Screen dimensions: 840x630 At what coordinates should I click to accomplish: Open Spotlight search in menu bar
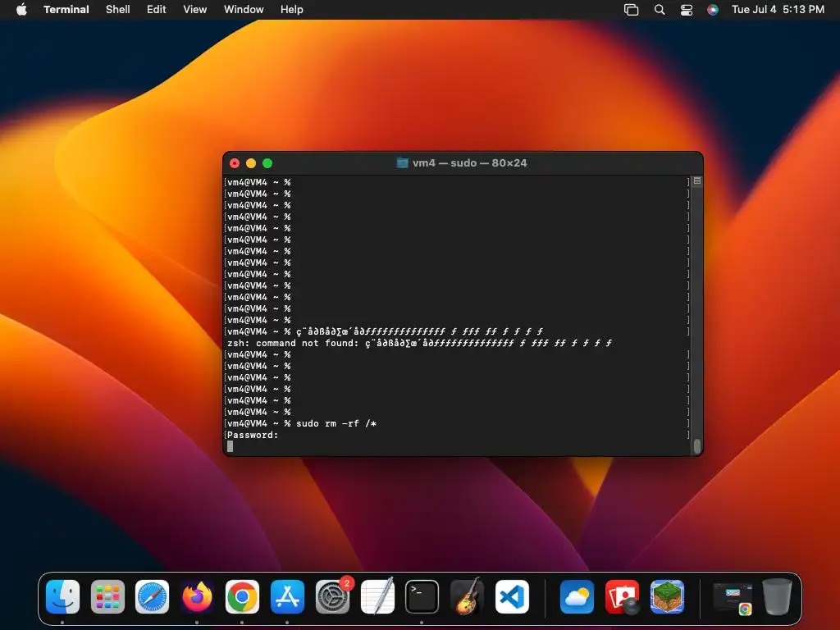(x=660, y=10)
